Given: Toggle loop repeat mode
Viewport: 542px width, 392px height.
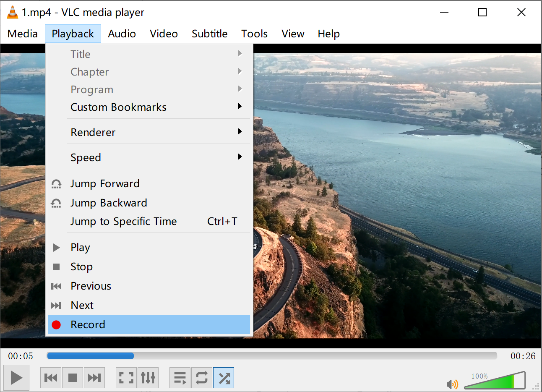Looking at the screenshot, I should coord(202,378).
